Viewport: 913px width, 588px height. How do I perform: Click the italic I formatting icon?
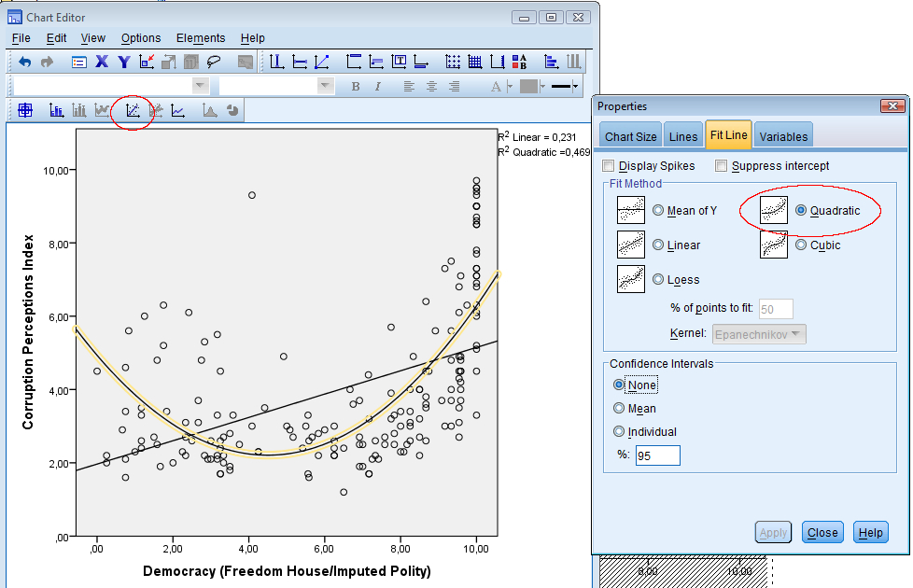click(378, 87)
